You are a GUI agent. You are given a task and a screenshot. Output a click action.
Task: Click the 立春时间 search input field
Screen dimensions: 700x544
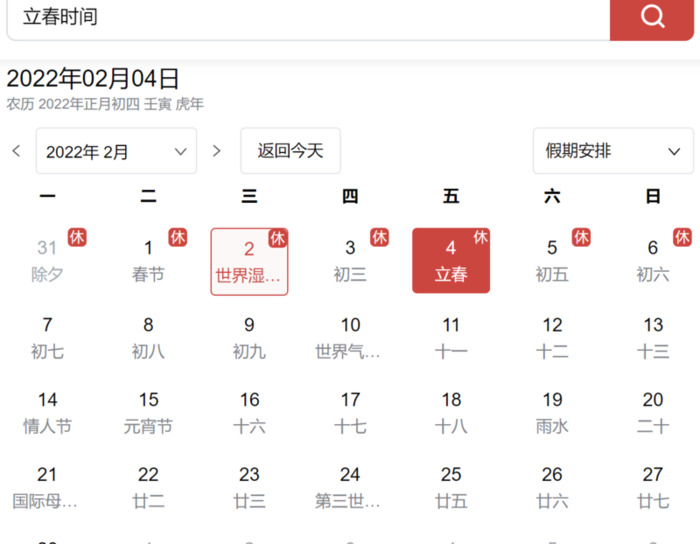(x=300, y=18)
